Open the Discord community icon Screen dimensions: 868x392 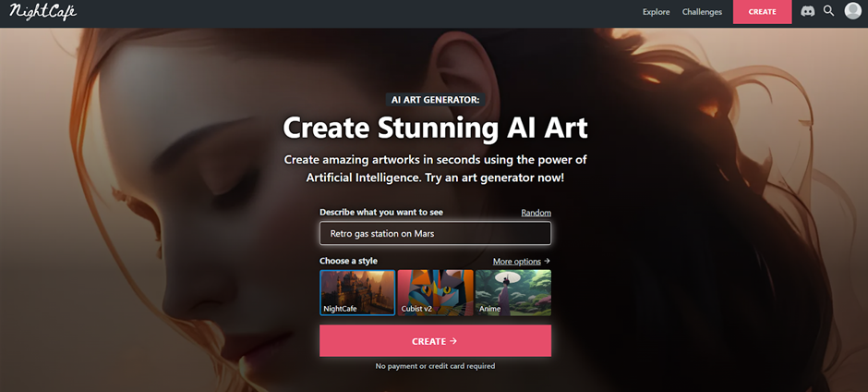[808, 11]
